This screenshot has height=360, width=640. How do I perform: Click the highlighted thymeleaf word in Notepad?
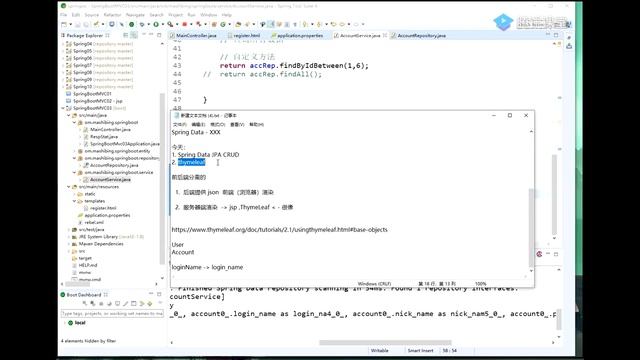191,162
